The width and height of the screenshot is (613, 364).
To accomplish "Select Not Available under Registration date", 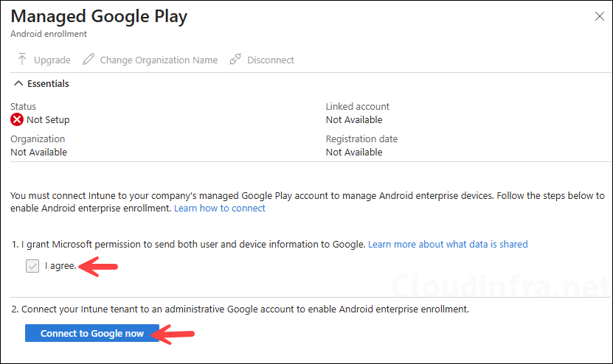I will click(354, 153).
